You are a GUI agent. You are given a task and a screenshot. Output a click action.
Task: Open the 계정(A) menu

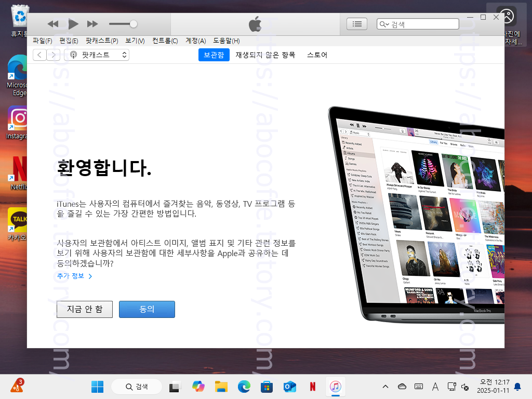[x=195, y=41]
